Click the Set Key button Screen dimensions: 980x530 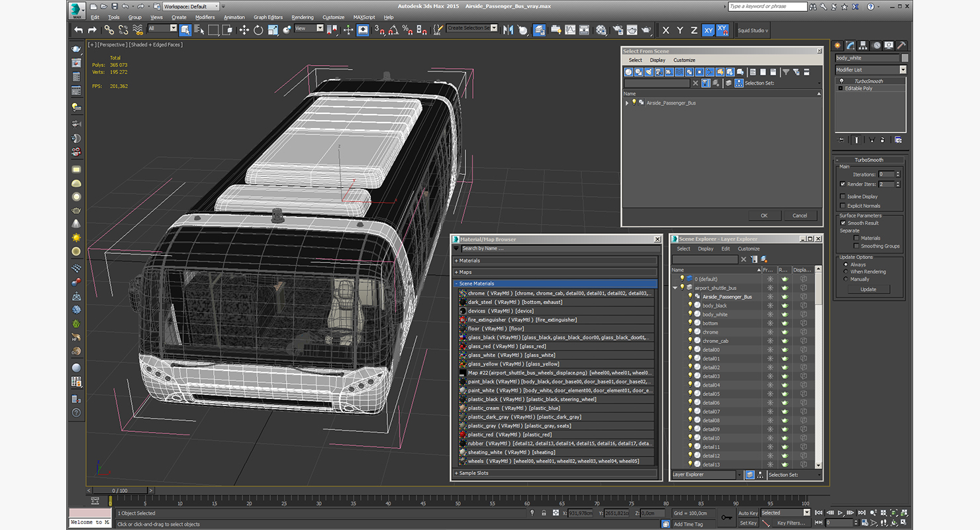[748, 523]
